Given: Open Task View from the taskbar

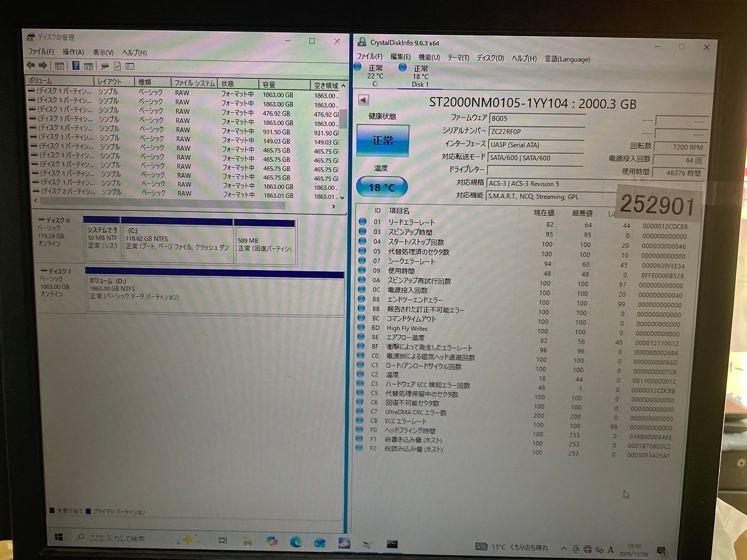Looking at the screenshot, I should 223,540.
